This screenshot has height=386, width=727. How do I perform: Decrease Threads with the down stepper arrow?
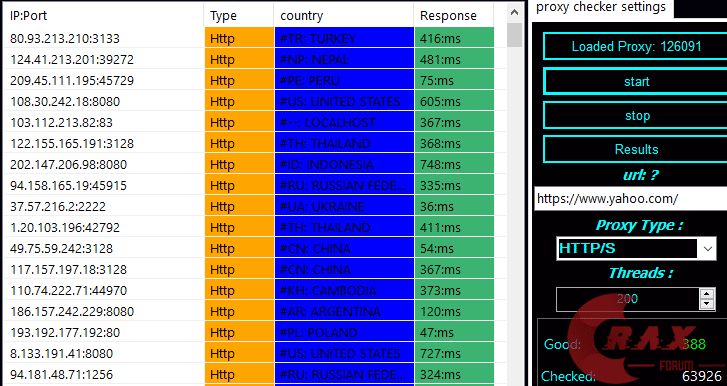click(706, 304)
